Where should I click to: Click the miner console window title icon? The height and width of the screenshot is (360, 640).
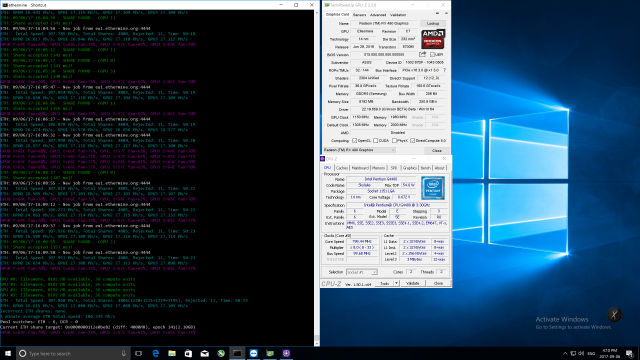(5, 5)
